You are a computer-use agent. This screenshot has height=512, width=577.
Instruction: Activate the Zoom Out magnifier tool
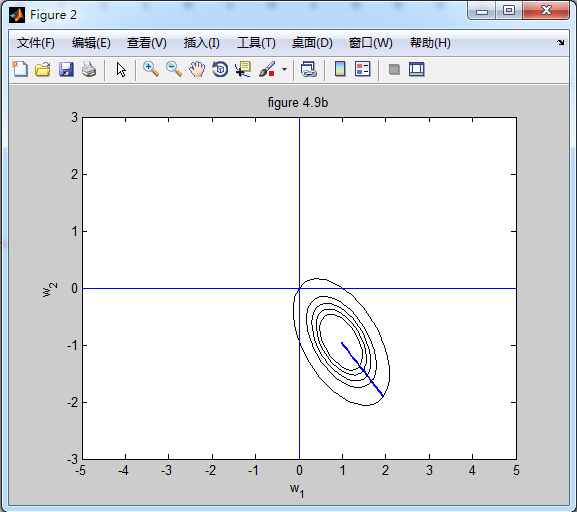tap(174, 69)
